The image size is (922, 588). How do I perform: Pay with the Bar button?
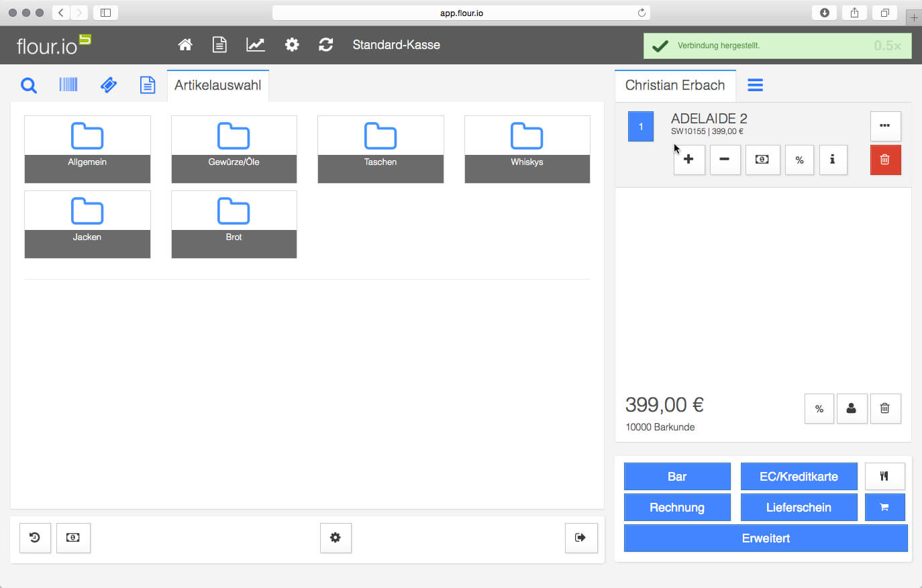pos(677,477)
